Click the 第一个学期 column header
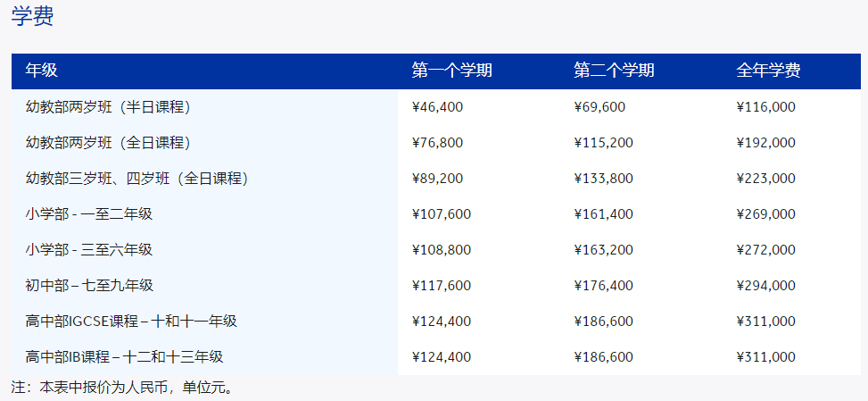Screen dimensions: 868x401 [451, 71]
